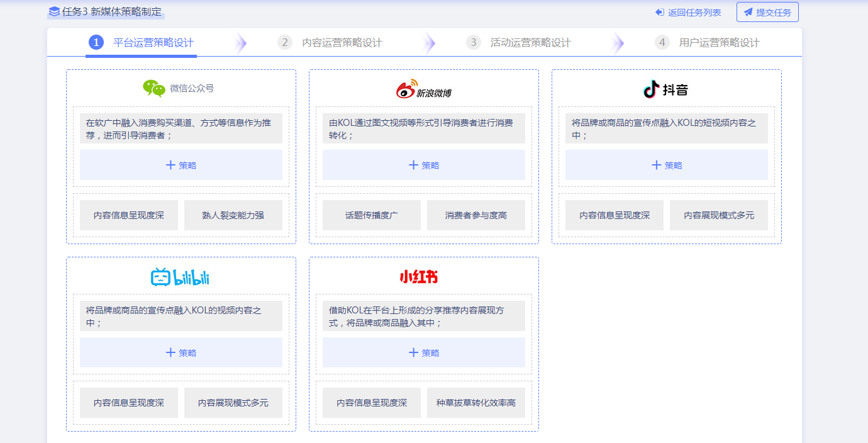The image size is (868, 443).
Task: Click the Xiaohongshu (小红书) logo
Action: coord(419,277)
